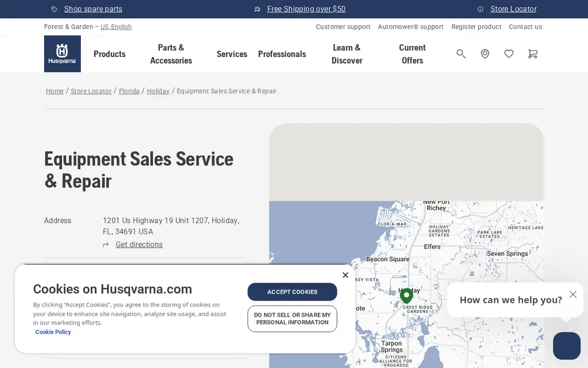
Task: Click the address text 1201 Us Highway 19
Action: click(171, 226)
